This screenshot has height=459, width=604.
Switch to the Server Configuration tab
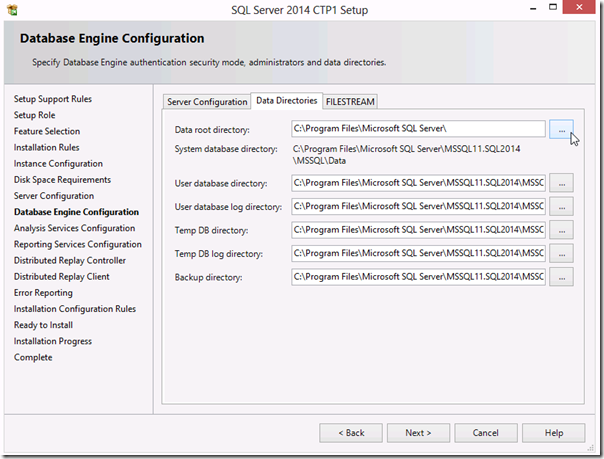click(x=207, y=102)
